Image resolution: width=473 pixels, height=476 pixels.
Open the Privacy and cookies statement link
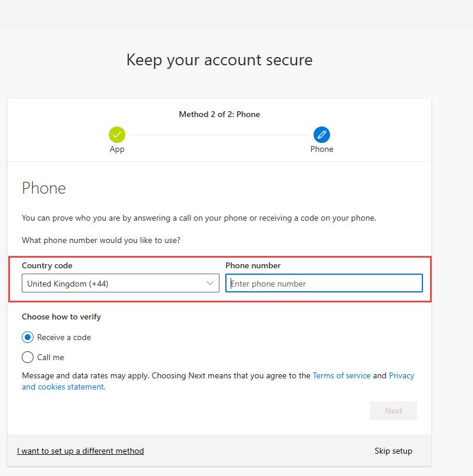[x=401, y=375]
